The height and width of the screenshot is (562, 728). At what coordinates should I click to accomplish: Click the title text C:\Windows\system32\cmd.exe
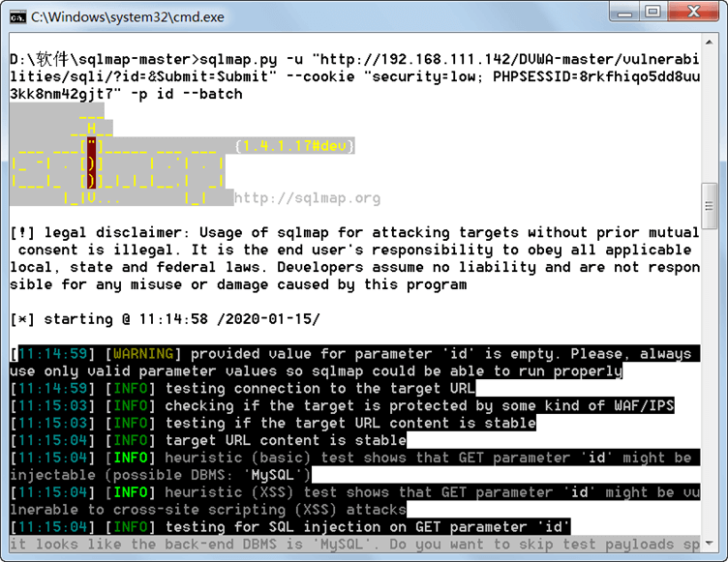click(x=127, y=17)
